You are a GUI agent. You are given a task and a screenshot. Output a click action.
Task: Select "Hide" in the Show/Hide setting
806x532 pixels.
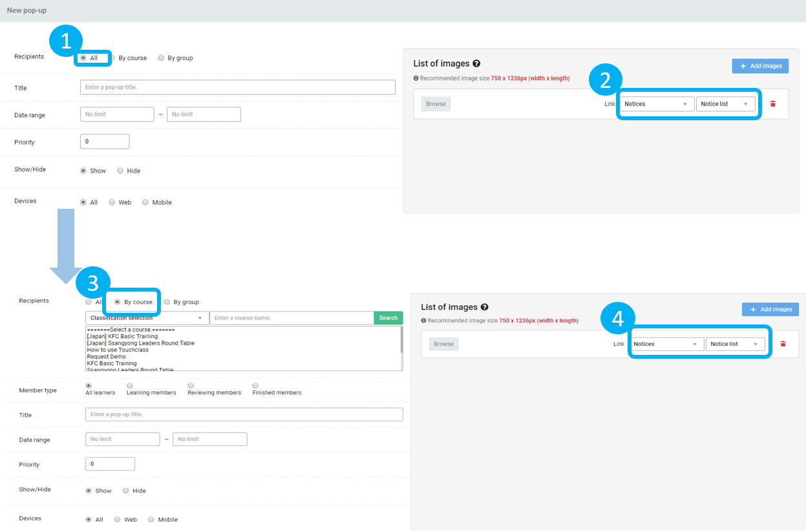tap(120, 170)
